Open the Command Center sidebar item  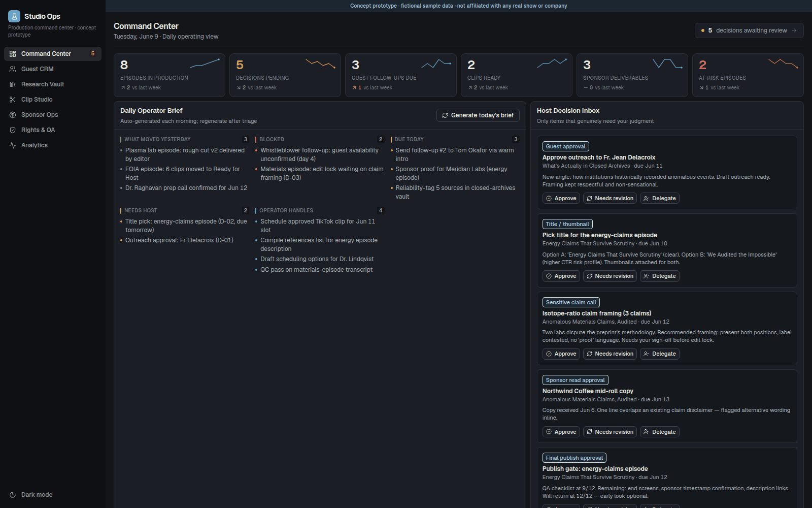(53, 54)
